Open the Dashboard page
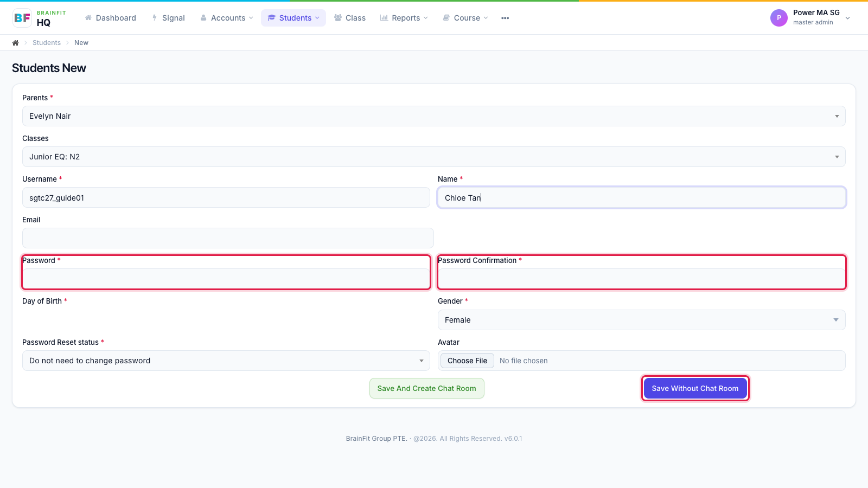The height and width of the screenshot is (488, 868). coord(111,18)
